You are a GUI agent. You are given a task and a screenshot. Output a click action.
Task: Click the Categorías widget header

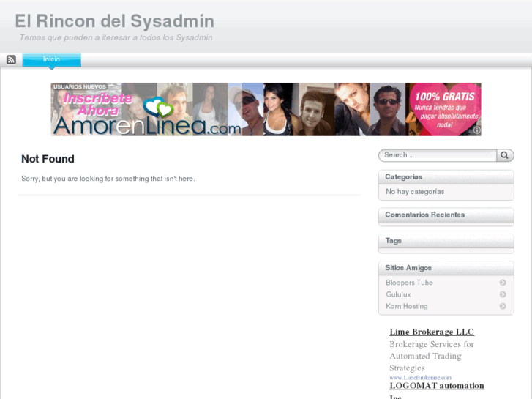coord(446,177)
